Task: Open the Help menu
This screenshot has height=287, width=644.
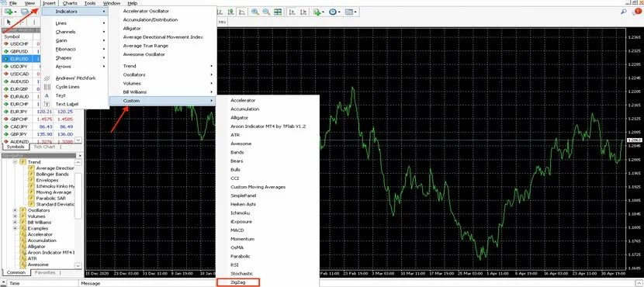Action: (x=132, y=3)
